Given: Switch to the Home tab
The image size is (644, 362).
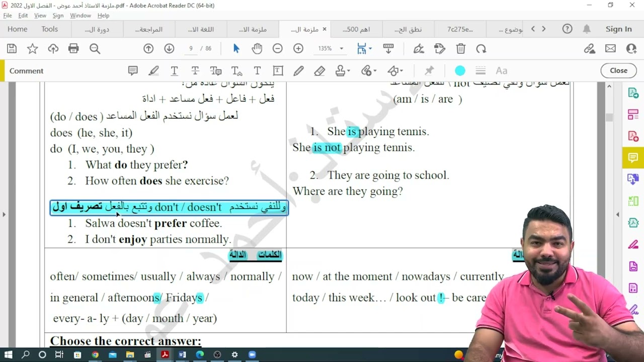Looking at the screenshot, I should (x=18, y=29).
